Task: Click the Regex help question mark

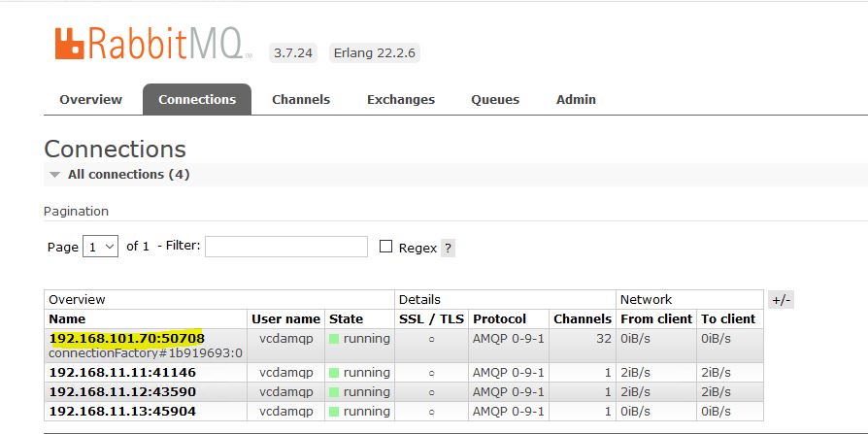Action: (447, 249)
